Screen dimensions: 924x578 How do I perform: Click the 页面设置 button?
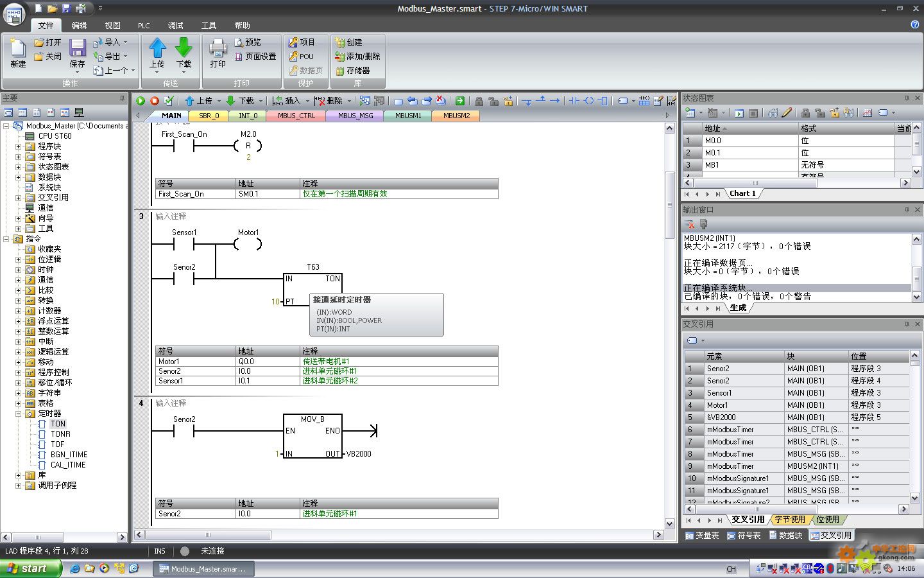pos(256,57)
